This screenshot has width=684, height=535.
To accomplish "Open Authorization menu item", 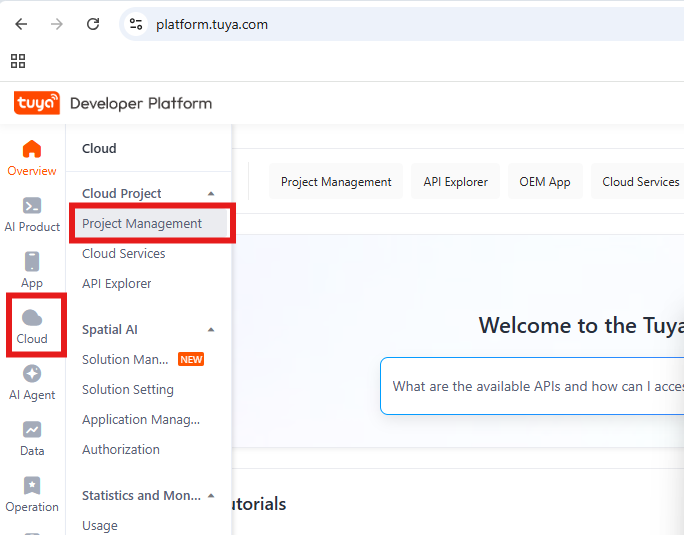I will pyautogui.click(x=121, y=449).
